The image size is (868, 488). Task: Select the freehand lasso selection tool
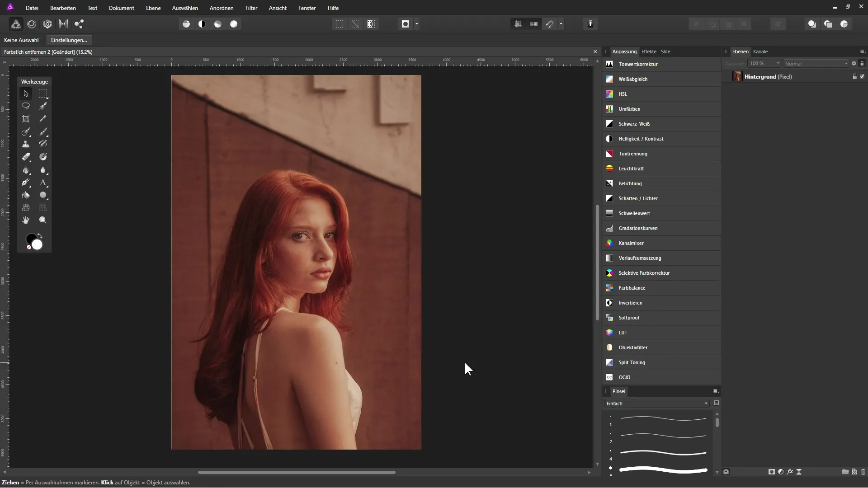coord(26,106)
